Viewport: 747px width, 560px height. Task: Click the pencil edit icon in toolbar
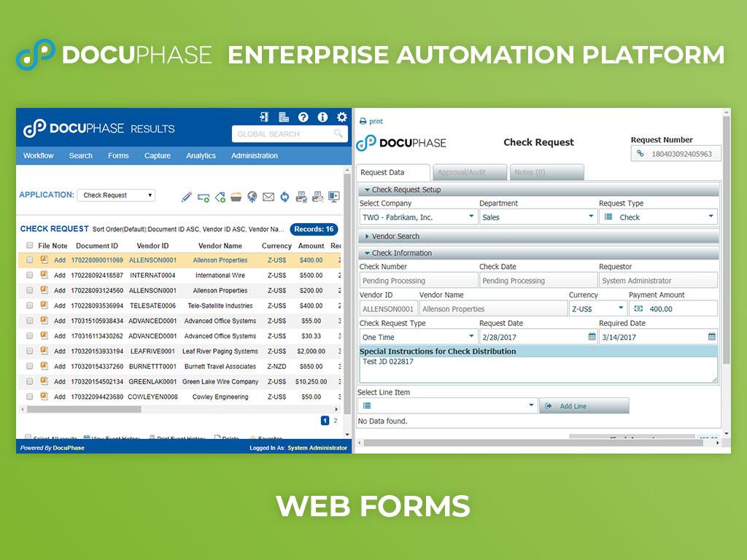coord(187,197)
